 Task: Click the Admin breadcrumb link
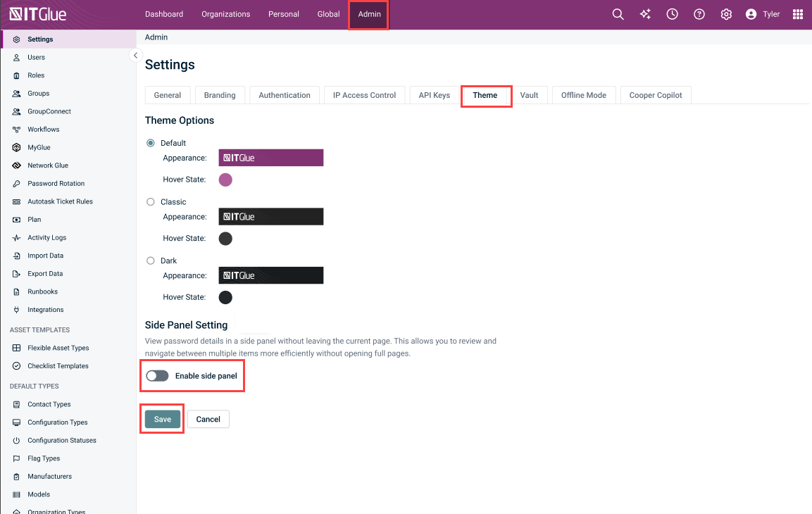click(156, 37)
